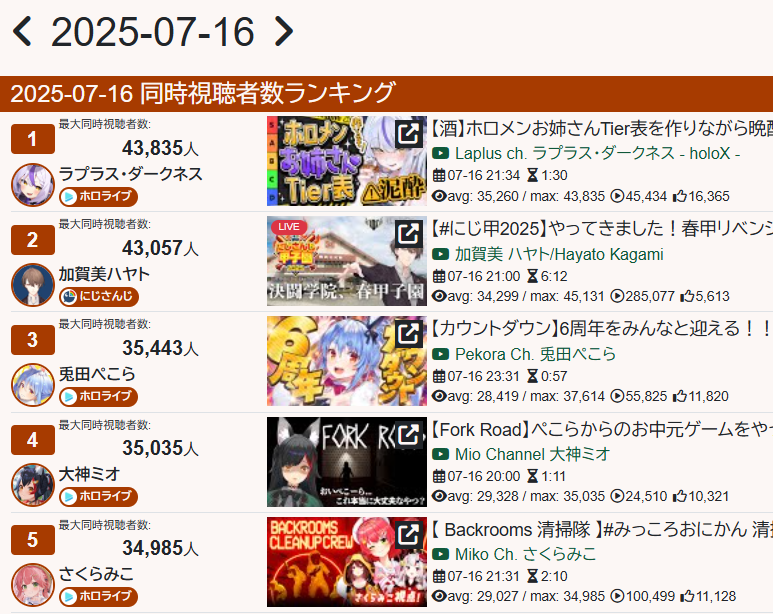
Task: Open the 決闘学院 春甲子園 thumbnail
Action: pyautogui.click(x=347, y=261)
